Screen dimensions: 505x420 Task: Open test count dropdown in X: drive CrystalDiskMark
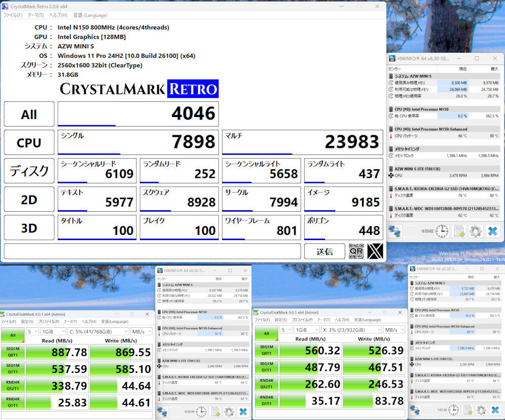click(286, 330)
